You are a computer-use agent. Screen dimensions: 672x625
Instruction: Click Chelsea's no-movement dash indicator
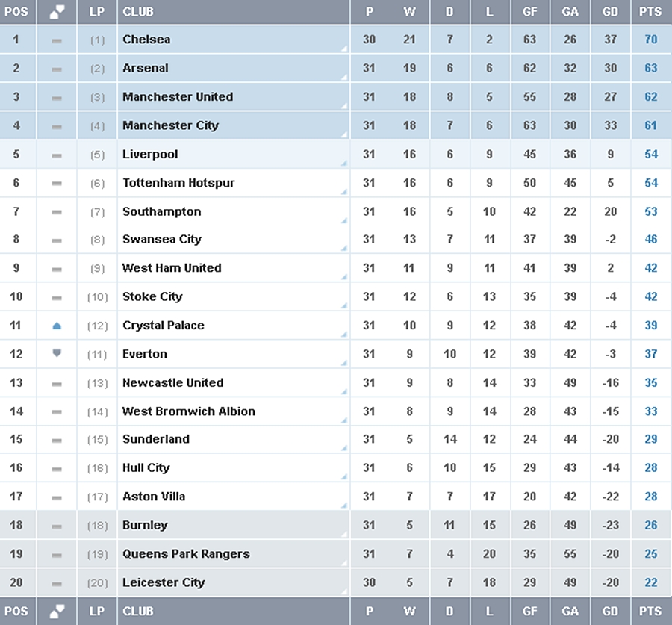(57, 41)
